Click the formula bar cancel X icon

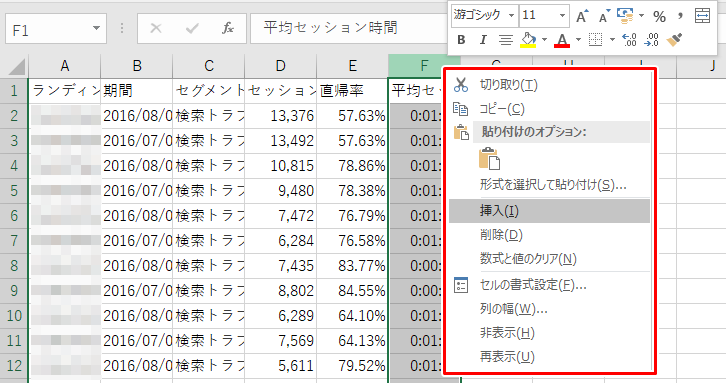coord(156,29)
